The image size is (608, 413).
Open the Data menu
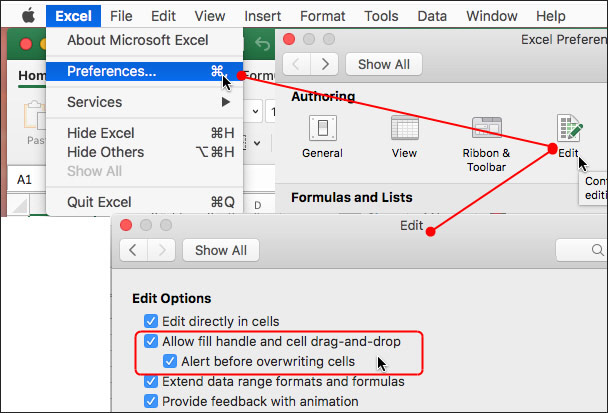click(432, 16)
